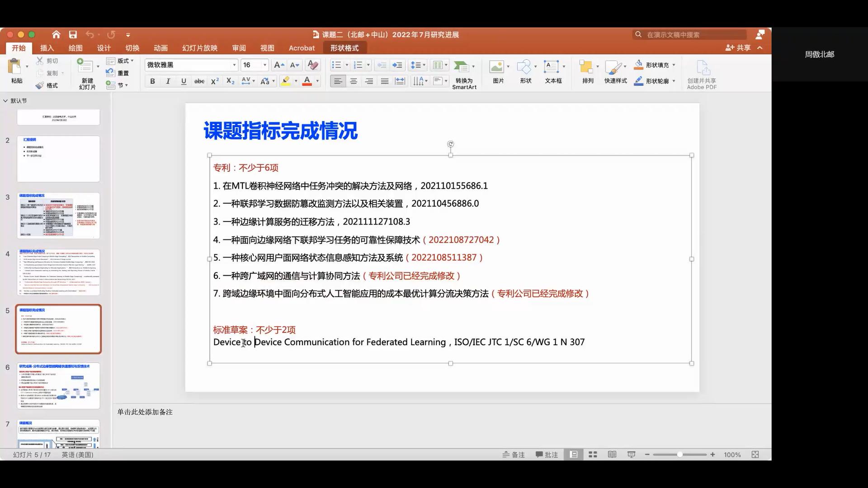Open comments with 批注
868x488 pixels.
pyautogui.click(x=547, y=455)
